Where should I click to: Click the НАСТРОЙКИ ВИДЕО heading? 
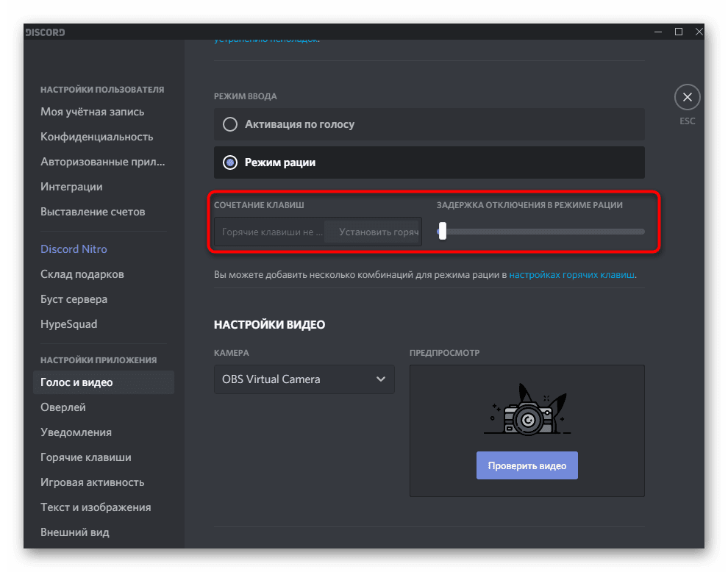[269, 324]
